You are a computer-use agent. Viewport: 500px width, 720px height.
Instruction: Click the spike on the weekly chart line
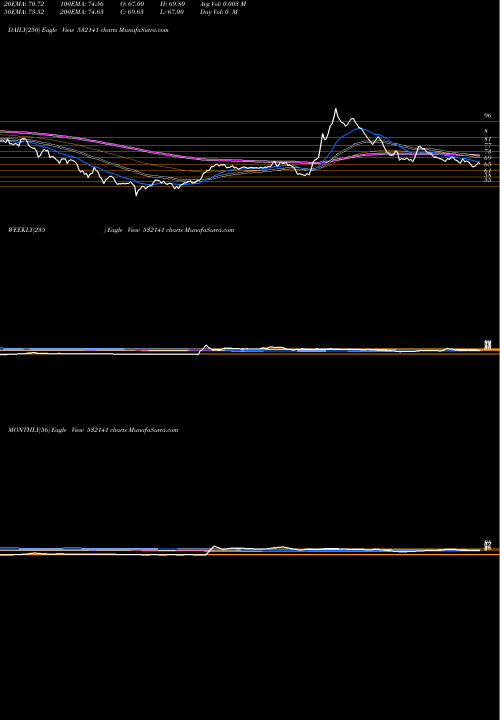[206, 346]
